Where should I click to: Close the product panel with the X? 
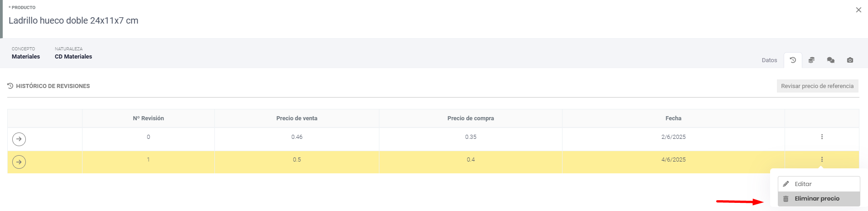(x=858, y=10)
